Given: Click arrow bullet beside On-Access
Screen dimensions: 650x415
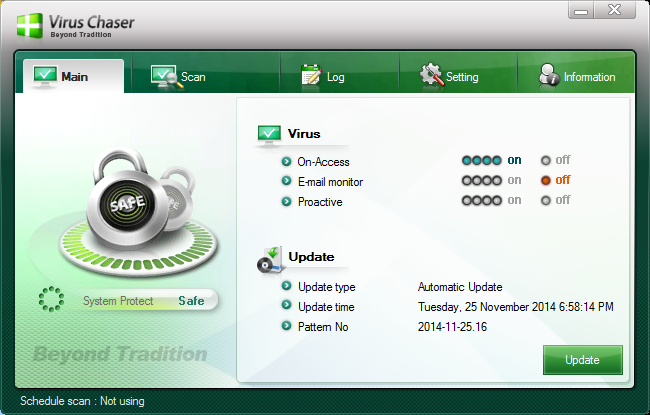Looking at the screenshot, I should click(286, 161).
